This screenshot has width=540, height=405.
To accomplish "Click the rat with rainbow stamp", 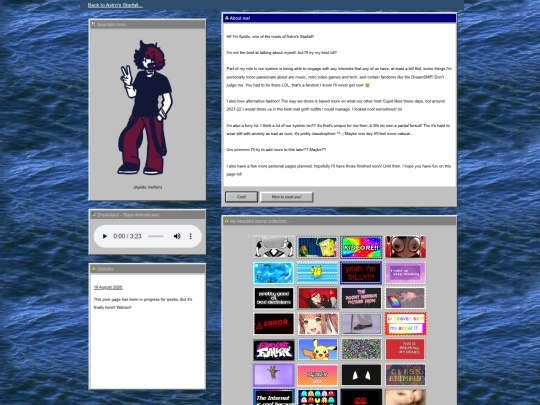I will pyautogui.click(x=405, y=298).
